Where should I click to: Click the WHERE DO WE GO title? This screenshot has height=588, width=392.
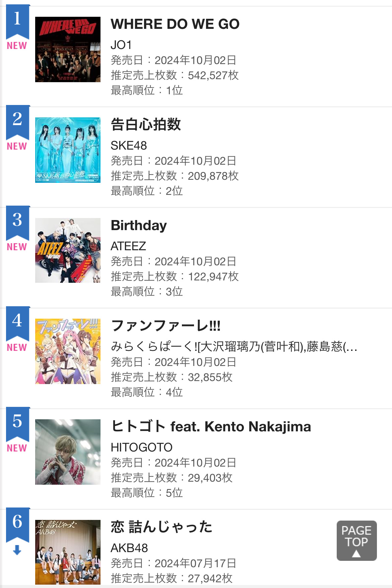(x=175, y=24)
